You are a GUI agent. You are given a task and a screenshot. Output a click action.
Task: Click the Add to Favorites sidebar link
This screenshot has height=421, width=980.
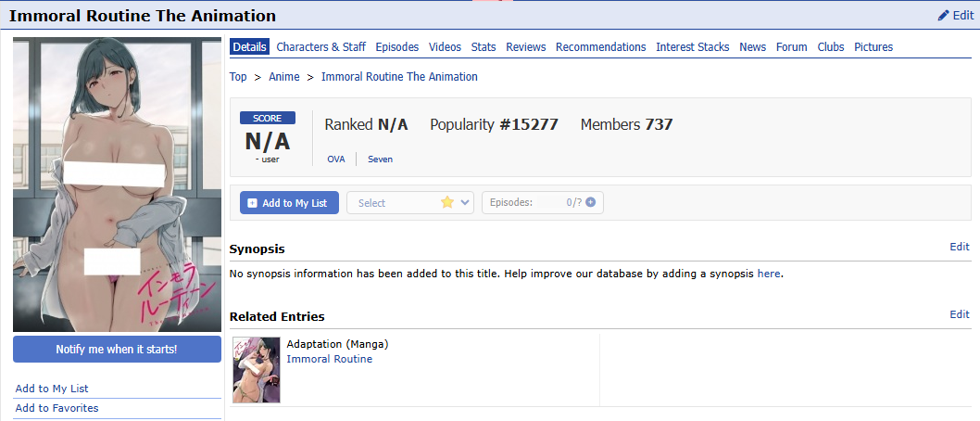[x=57, y=408]
